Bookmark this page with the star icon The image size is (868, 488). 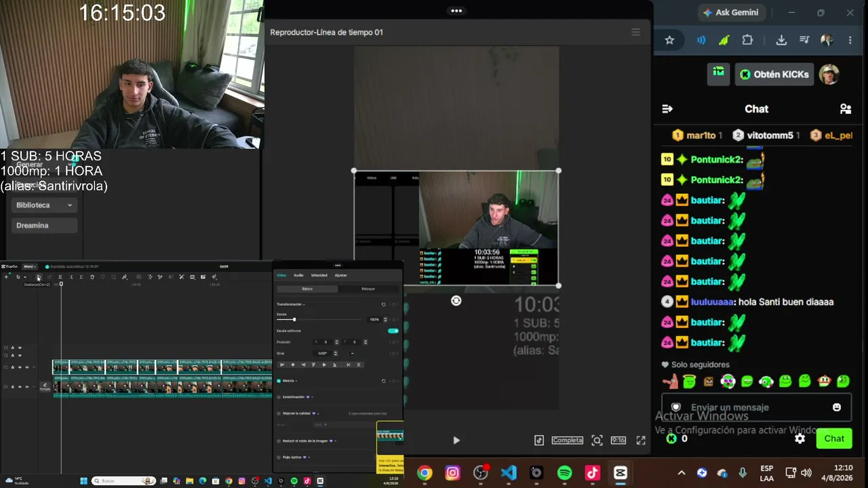coord(669,40)
